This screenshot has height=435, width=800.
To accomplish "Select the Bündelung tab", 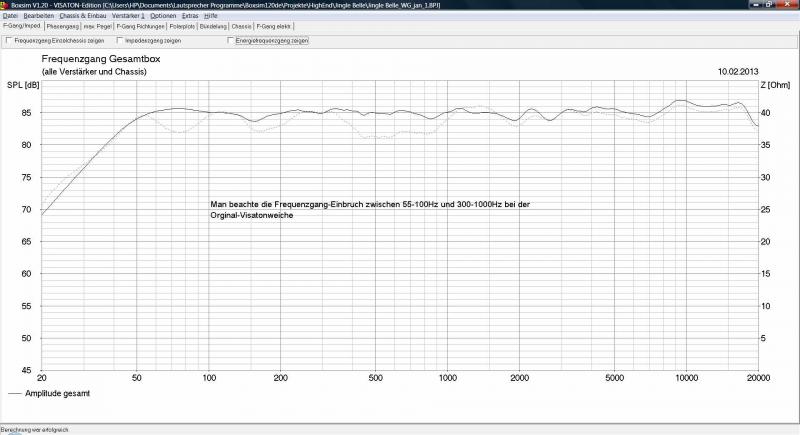I will click(213, 26).
